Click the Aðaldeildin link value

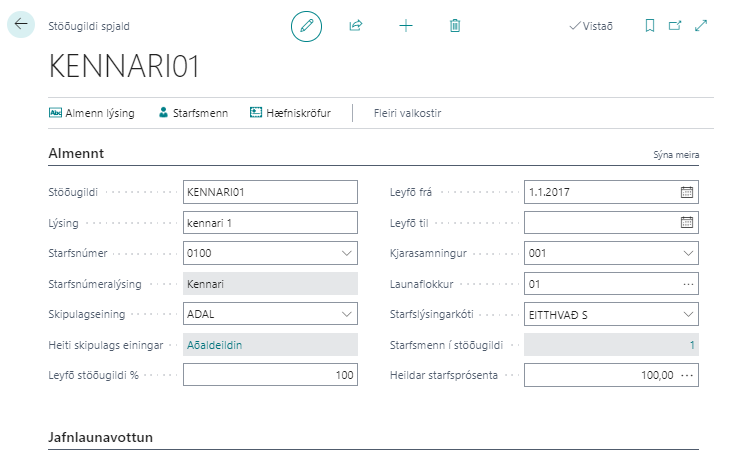pyautogui.click(x=215, y=345)
